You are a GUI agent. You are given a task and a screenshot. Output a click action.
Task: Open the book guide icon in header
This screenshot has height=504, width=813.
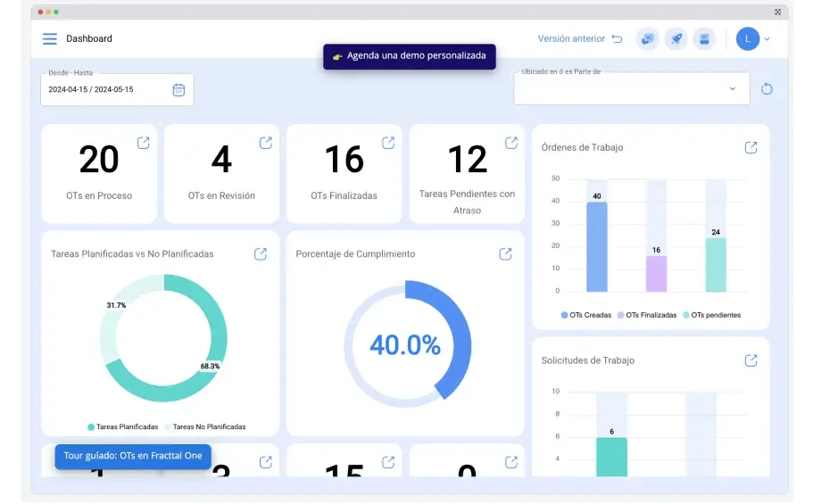coord(704,39)
